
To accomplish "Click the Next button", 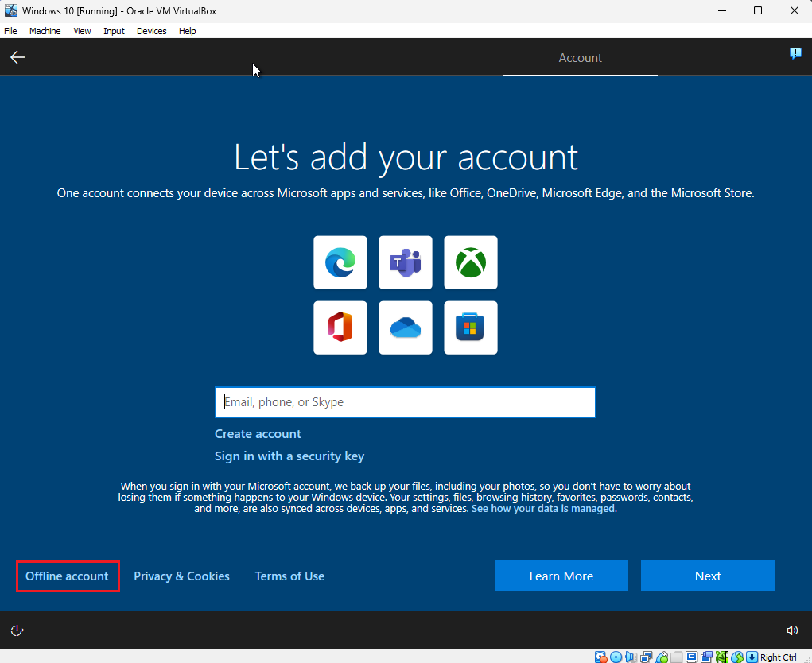I will pyautogui.click(x=707, y=576).
